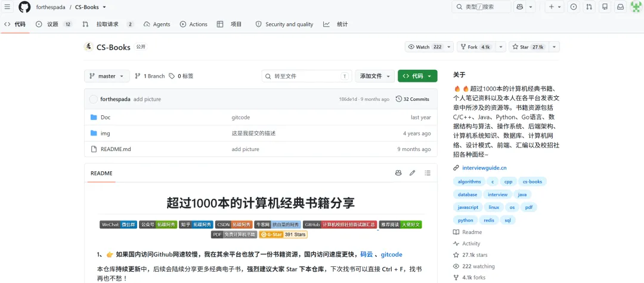
Task: Open Copilot chat icon in header
Action: click(x=519, y=7)
